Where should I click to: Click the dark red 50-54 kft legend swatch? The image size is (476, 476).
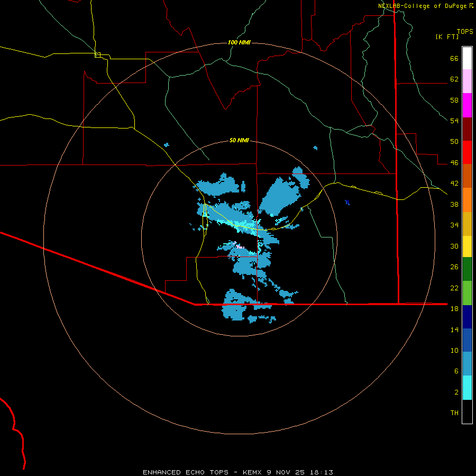pyautogui.click(x=467, y=129)
